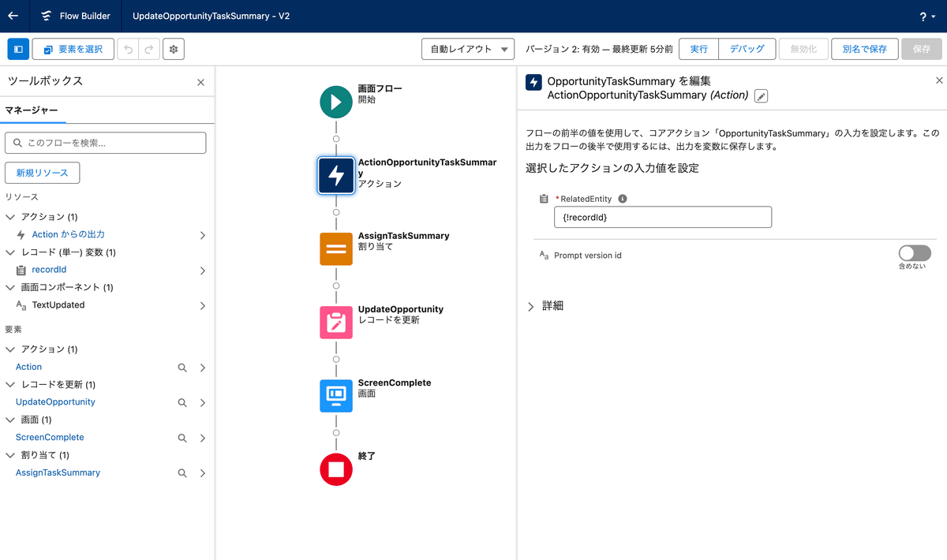
Task: Click the RelatedEntity {!recordId} input
Action: pos(663,218)
